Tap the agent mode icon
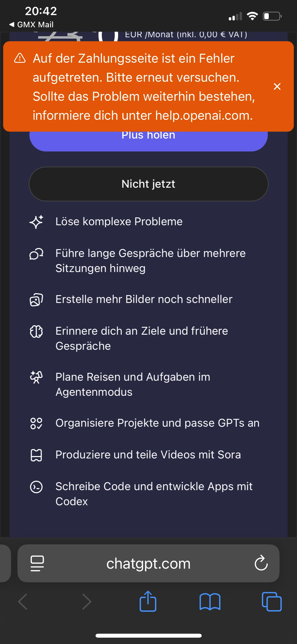 (36, 377)
